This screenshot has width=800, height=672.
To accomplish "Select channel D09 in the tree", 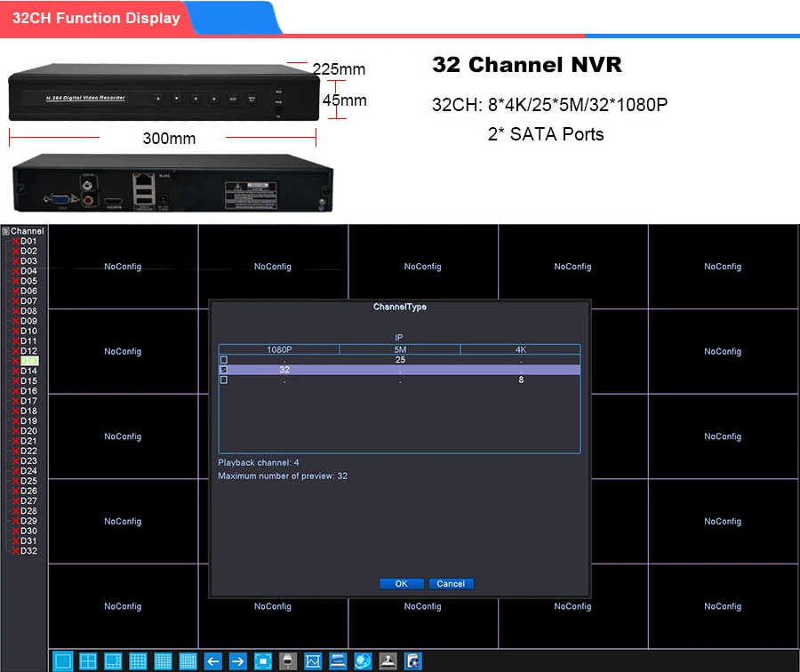I will (28, 321).
